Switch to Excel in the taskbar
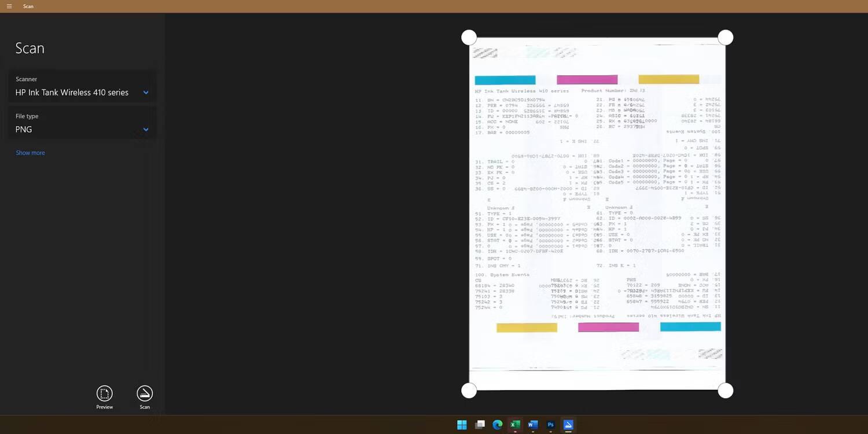Image resolution: width=868 pixels, height=434 pixels. [515, 425]
